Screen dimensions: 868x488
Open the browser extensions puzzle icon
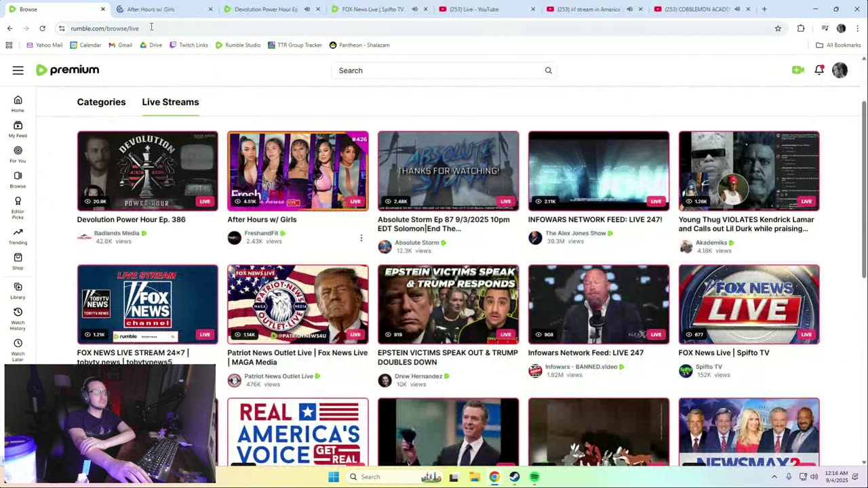click(801, 28)
